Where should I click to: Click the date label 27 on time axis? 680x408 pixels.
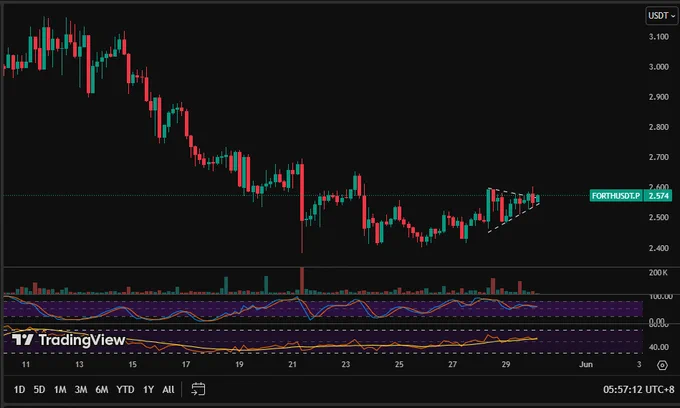[x=452, y=364]
